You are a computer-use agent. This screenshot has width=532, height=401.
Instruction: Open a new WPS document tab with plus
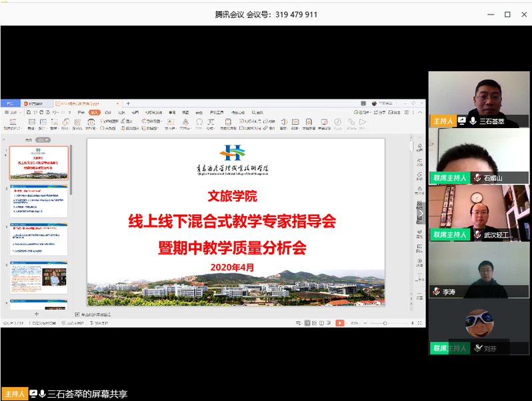pyautogui.click(x=128, y=103)
